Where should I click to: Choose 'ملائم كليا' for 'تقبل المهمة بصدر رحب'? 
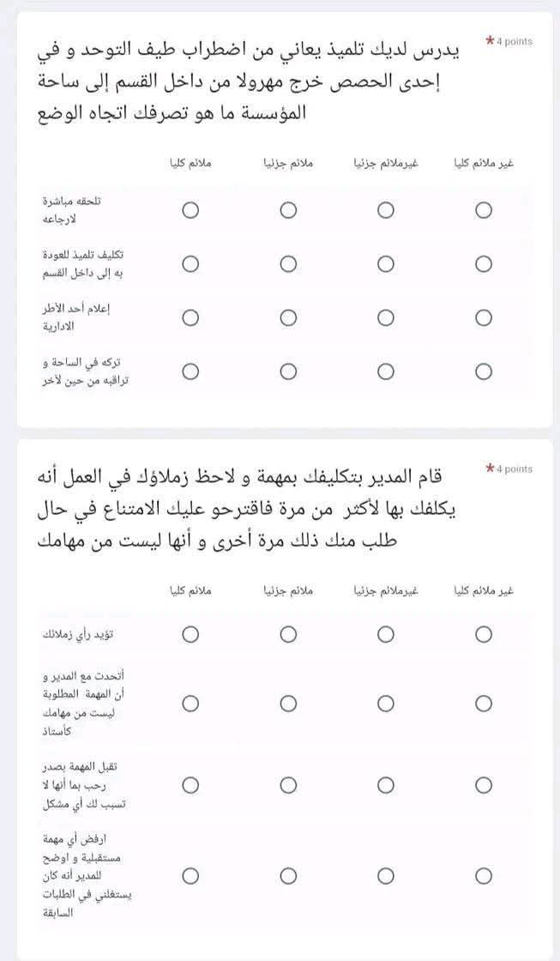[x=190, y=785]
